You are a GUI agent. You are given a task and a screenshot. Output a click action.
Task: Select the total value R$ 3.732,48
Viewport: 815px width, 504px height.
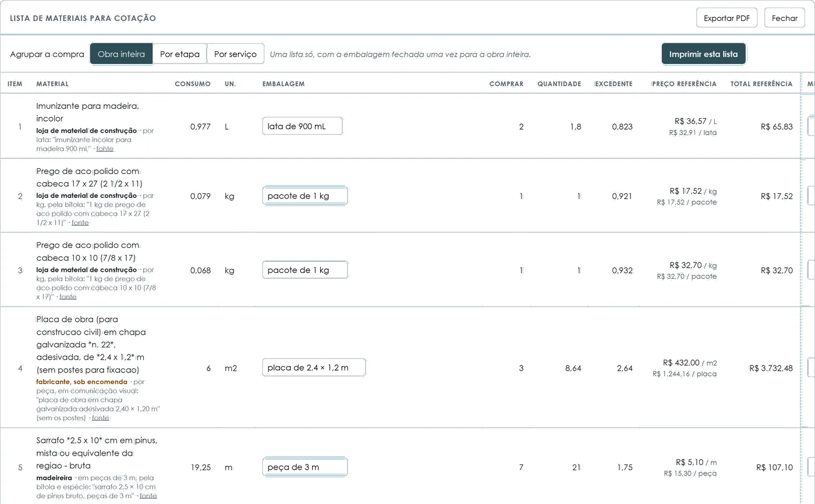(771, 368)
